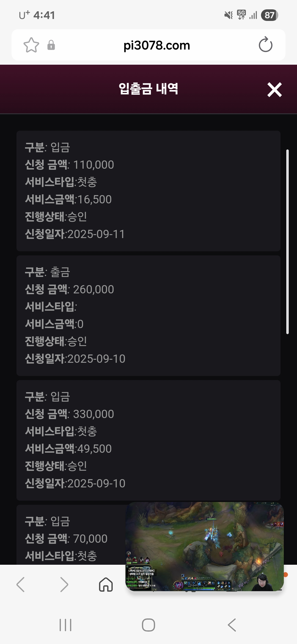Go forward with browser right arrow
This screenshot has height=644, width=297.
point(64,584)
